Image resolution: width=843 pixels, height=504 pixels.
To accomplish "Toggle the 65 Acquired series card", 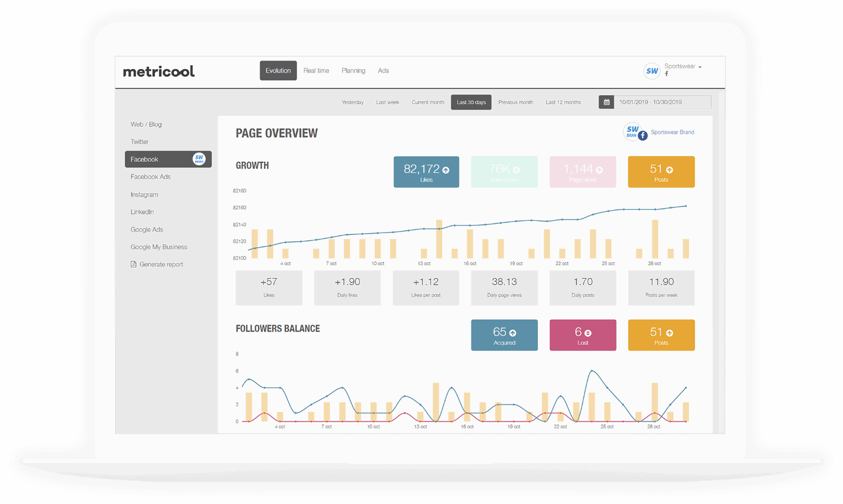I will click(504, 335).
